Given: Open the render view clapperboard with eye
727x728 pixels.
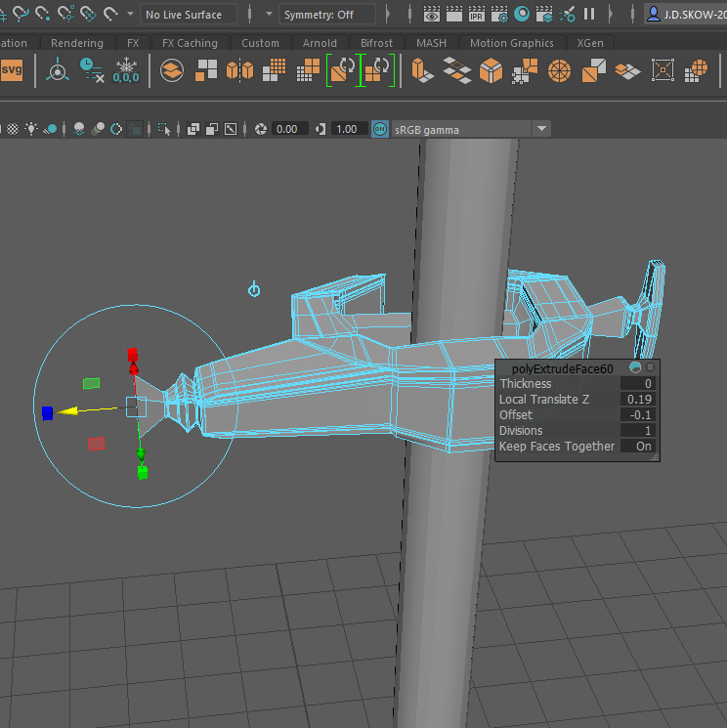Looking at the screenshot, I should click(x=432, y=14).
